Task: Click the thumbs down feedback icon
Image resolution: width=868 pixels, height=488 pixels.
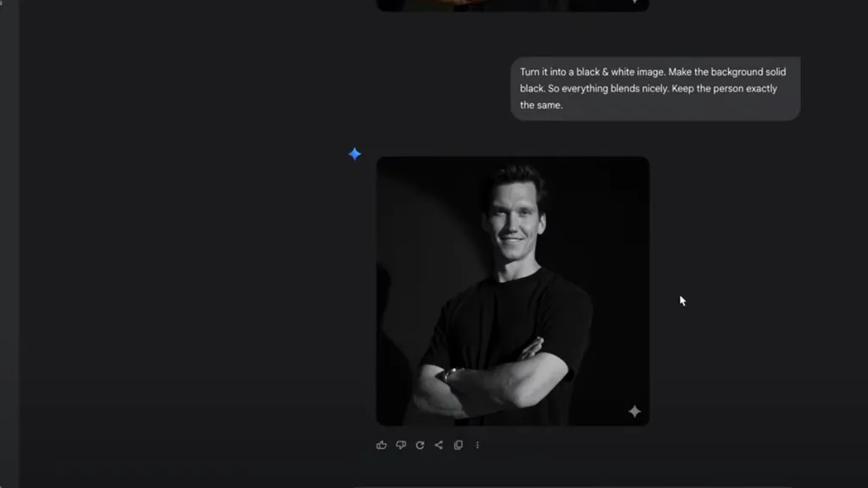Action: coord(401,445)
